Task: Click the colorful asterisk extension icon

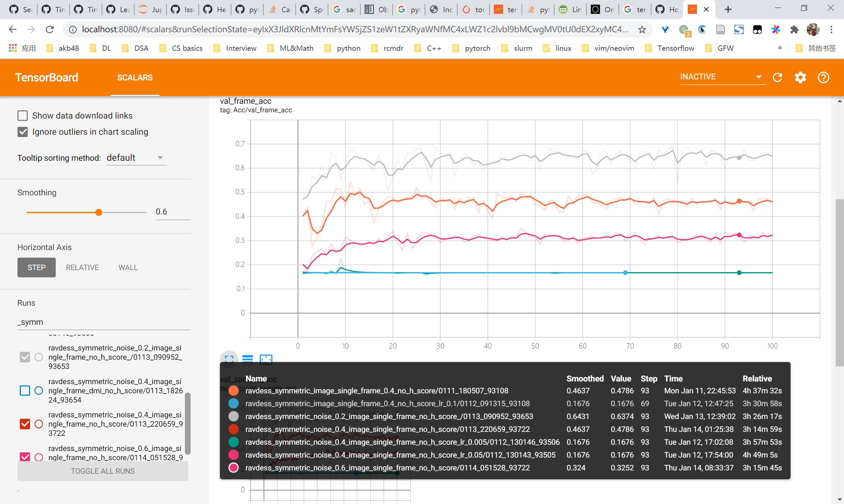Action: (x=775, y=30)
